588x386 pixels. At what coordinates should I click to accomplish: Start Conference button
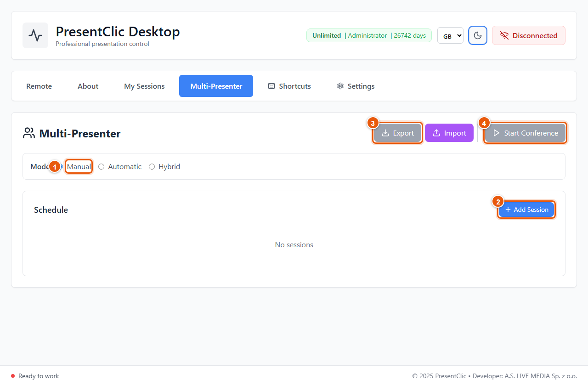click(526, 133)
